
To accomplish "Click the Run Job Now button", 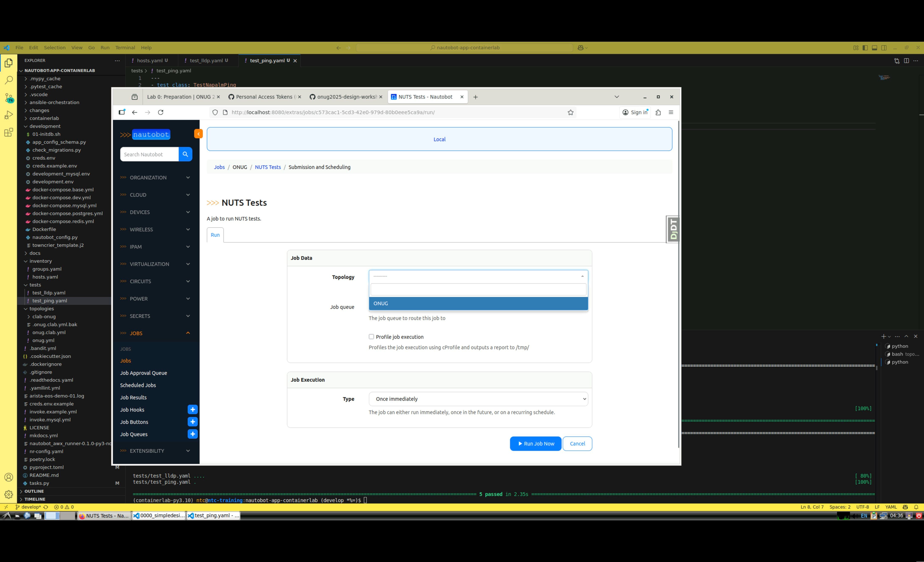I will (x=536, y=444).
